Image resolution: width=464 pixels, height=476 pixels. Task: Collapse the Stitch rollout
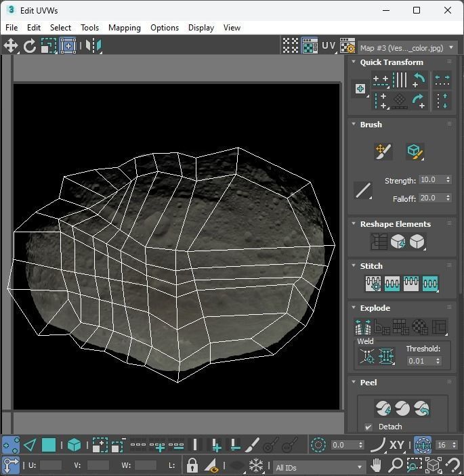pos(354,265)
